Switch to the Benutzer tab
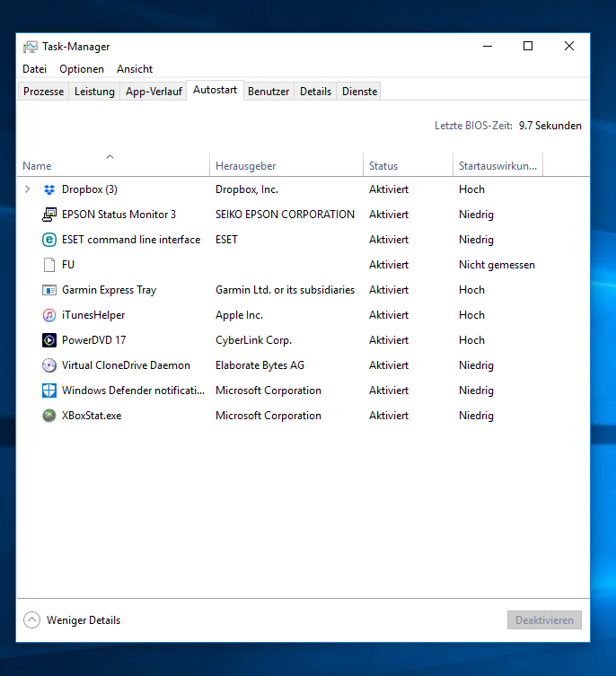Screen dimensions: 616x676 (268, 92)
